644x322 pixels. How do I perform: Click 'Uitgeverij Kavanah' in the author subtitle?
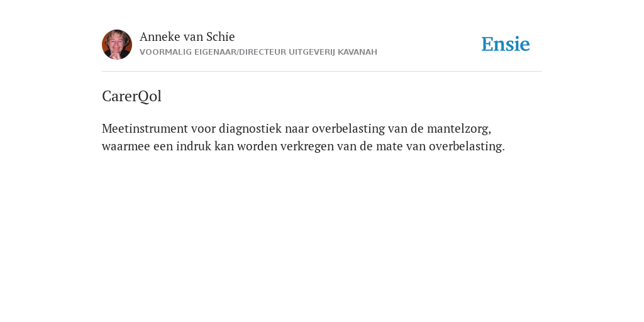coord(333,52)
